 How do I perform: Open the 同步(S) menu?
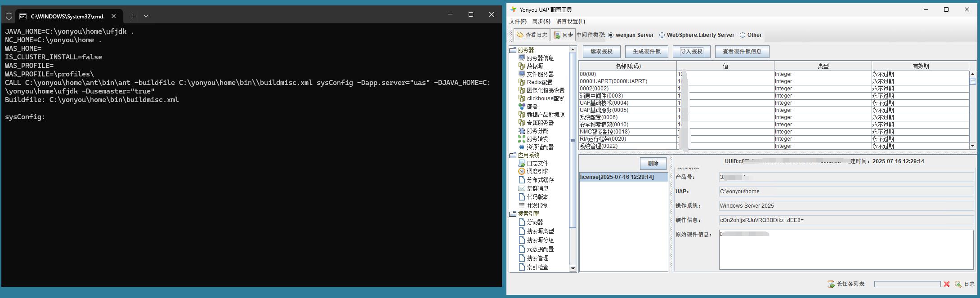coord(541,22)
